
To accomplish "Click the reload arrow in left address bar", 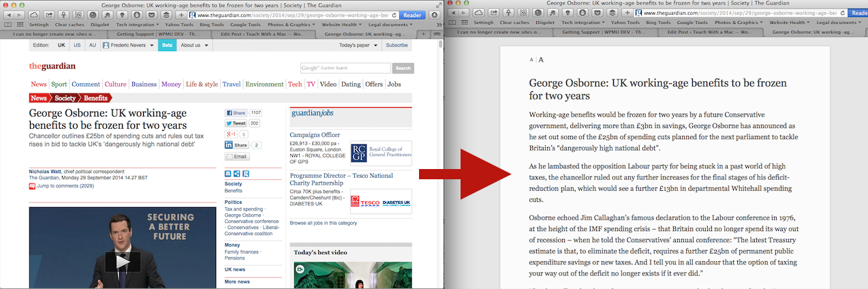I will [x=394, y=14].
